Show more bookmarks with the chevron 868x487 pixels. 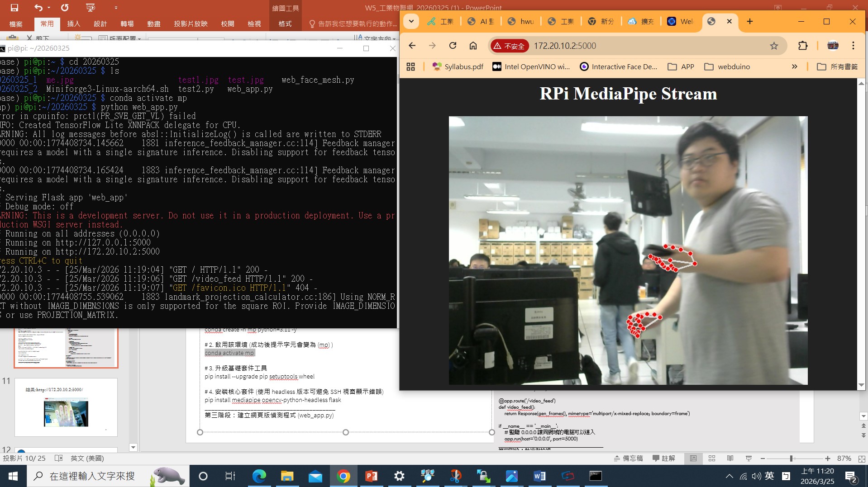794,67
